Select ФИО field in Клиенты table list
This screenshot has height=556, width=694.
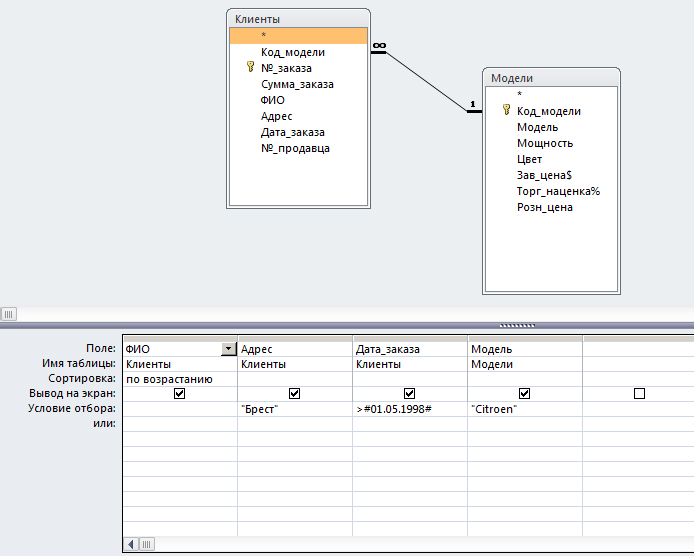point(298,100)
